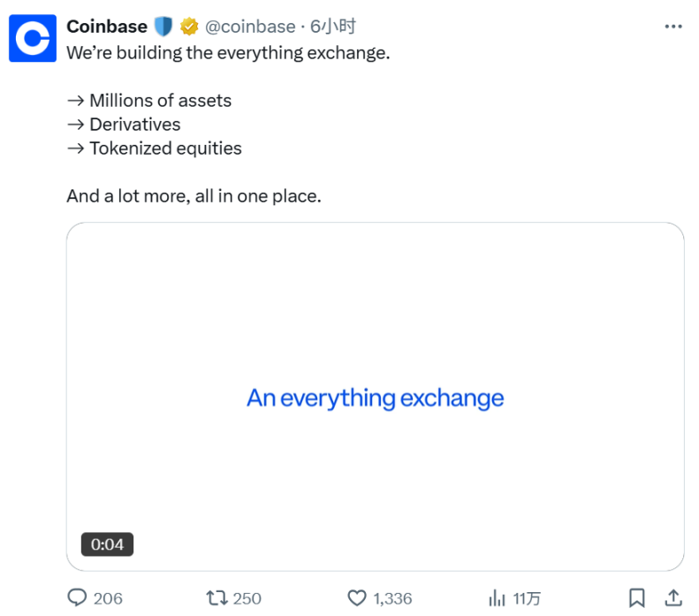Click the gold verified checkmark badge

189,27
